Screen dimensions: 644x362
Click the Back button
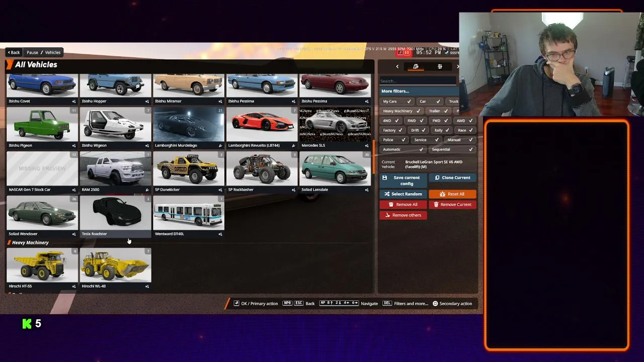coord(14,52)
